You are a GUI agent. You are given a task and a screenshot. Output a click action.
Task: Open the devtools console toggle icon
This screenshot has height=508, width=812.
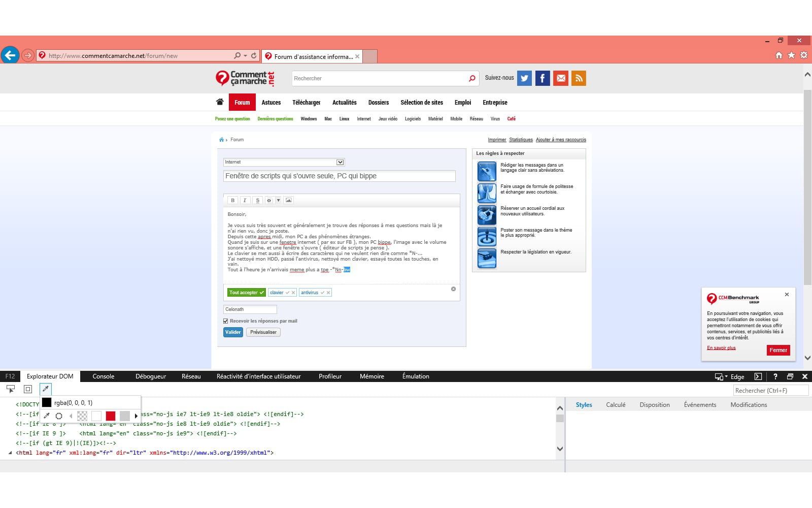(x=758, y=376)
